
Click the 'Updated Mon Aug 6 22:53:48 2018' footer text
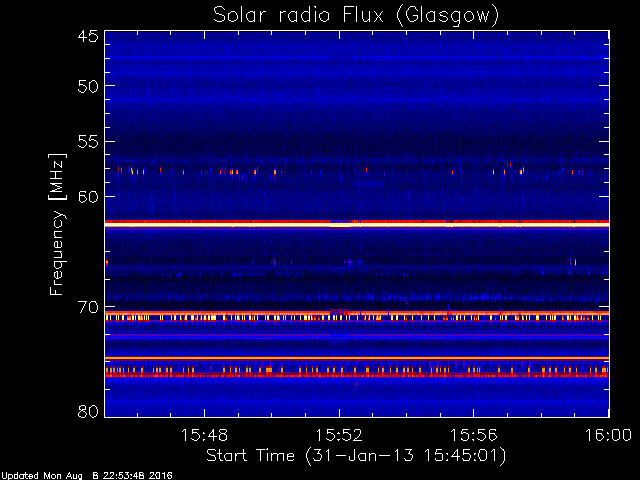[x=86, y=476]
